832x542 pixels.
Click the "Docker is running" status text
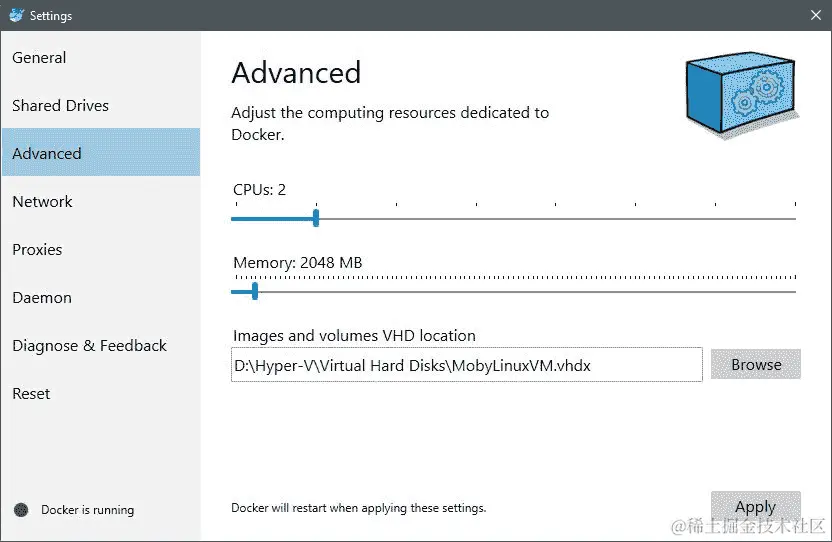pos(87,510)
